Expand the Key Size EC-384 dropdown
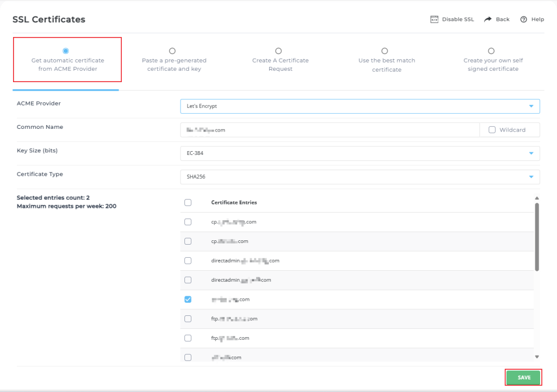 point(360,153)
